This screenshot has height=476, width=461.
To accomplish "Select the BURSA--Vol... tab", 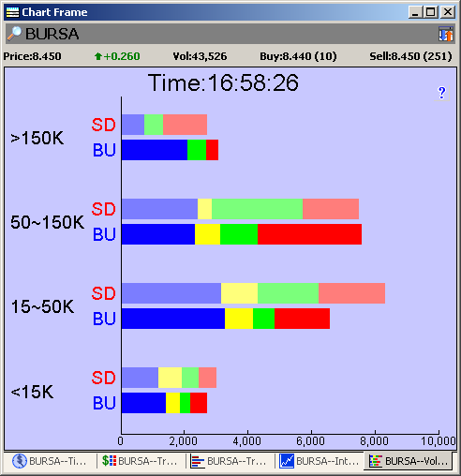I will click(x=409, y=461).
